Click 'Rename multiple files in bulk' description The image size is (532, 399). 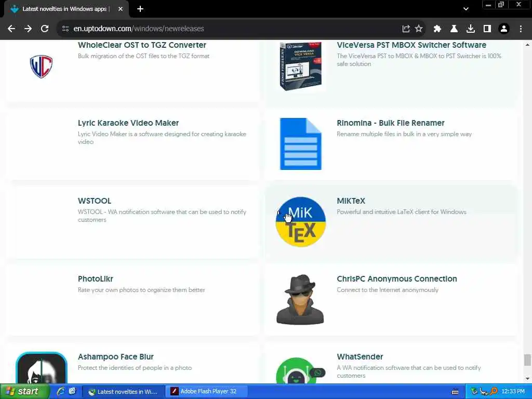coord(404,134)
